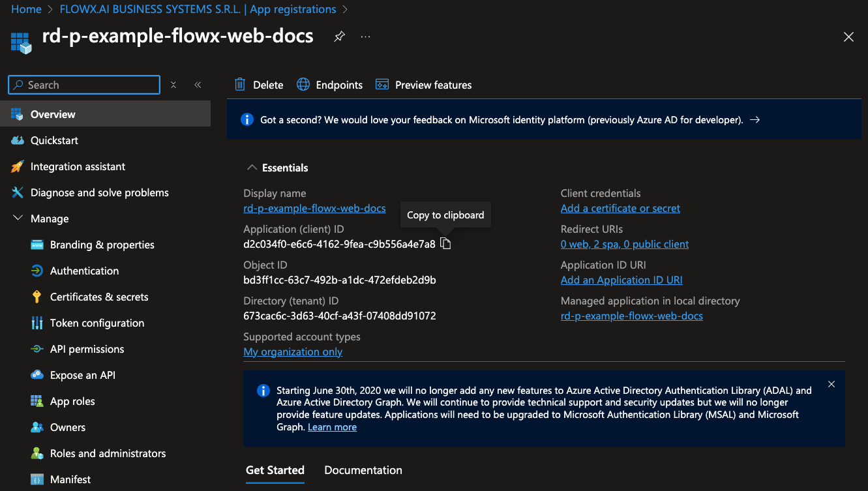Click the app registration grid icon beside title
The height and width of the screenshot is (491, 868).
pyautogui.click(x=22, y=43)
